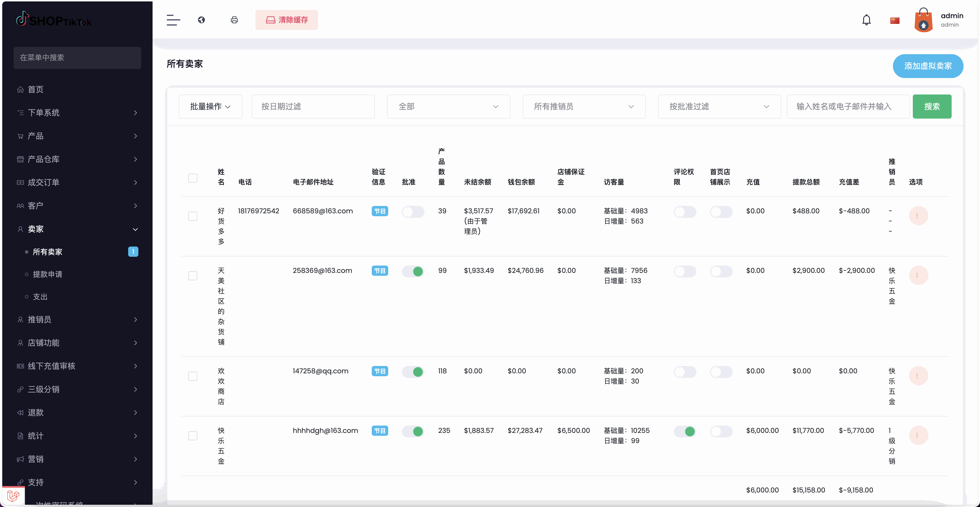Click the hamburger menu toggle icon
Viewport: 980px width, 507px height.
[173, 20]
